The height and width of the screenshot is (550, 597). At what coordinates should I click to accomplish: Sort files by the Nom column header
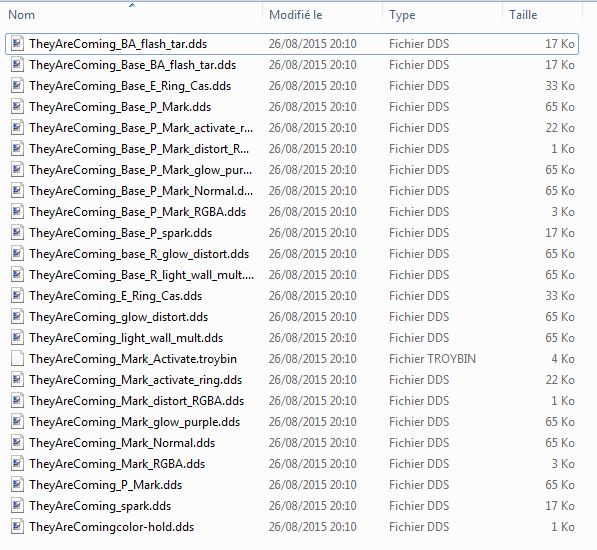click(21, 15)
